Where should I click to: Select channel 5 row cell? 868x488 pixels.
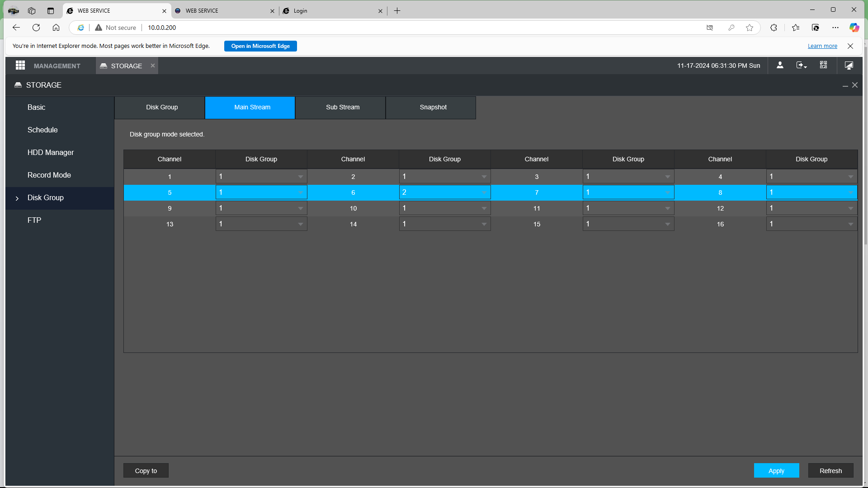click(170, 192)
